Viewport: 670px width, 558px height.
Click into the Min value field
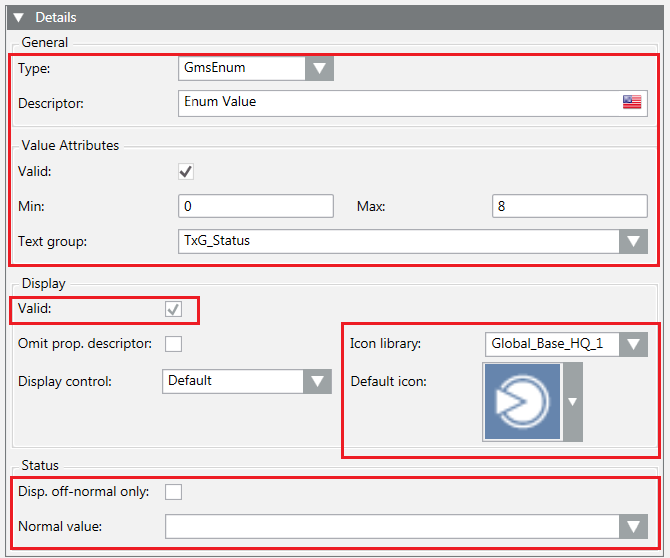coord(255,206)
